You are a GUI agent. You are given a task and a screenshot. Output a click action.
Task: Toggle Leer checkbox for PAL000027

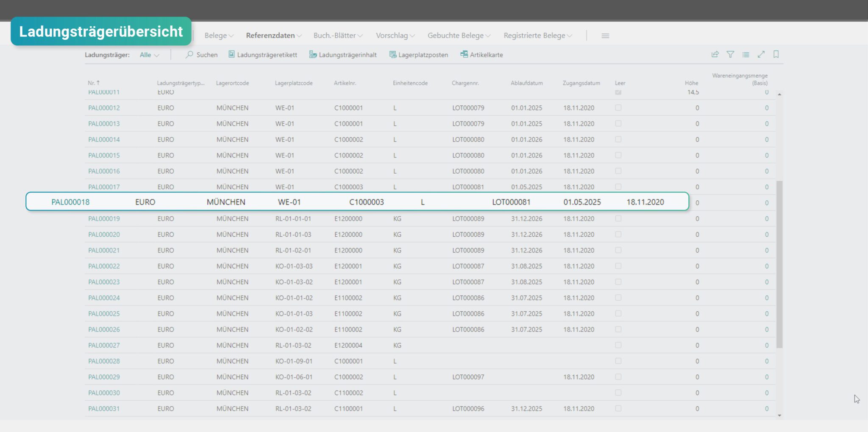pyautogui.click(x=618, y=345)
